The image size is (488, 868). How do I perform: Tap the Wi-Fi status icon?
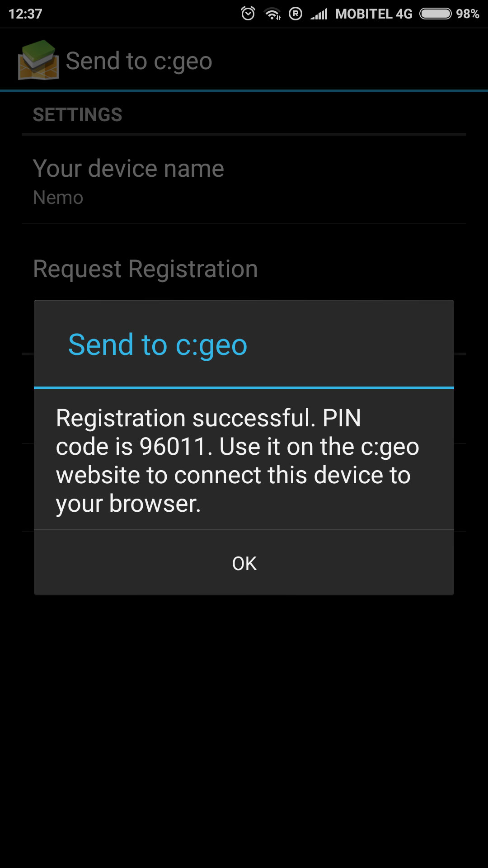pos(272,14)
